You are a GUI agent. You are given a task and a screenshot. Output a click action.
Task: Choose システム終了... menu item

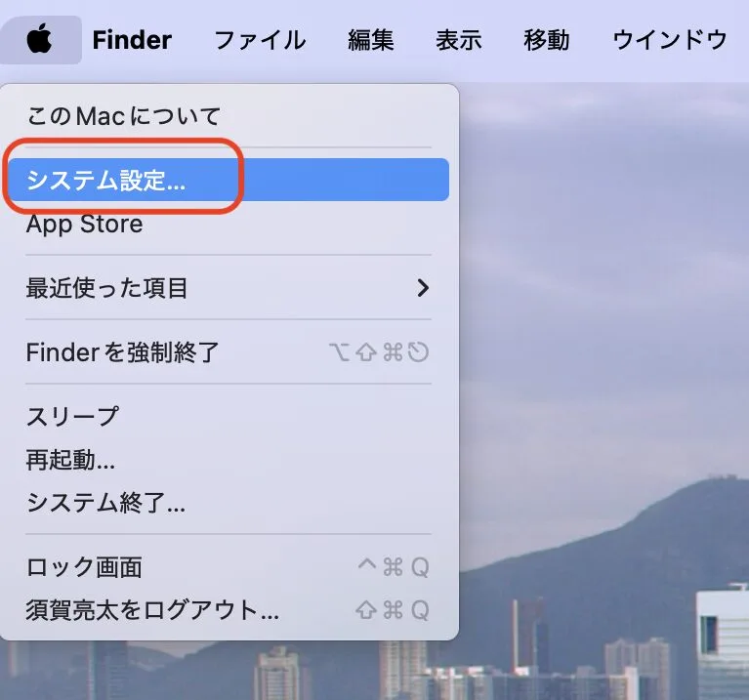click(x=229, y=503)
